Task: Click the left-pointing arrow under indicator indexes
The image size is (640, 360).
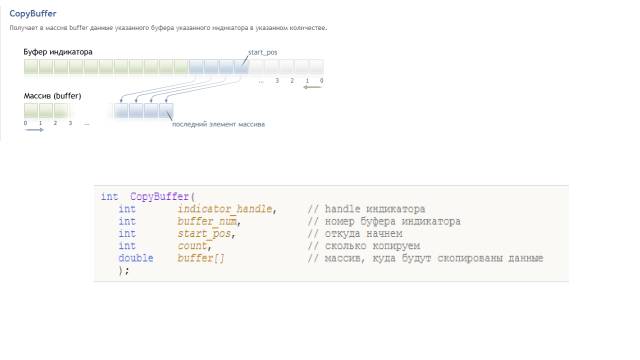Action: point(313,87)
